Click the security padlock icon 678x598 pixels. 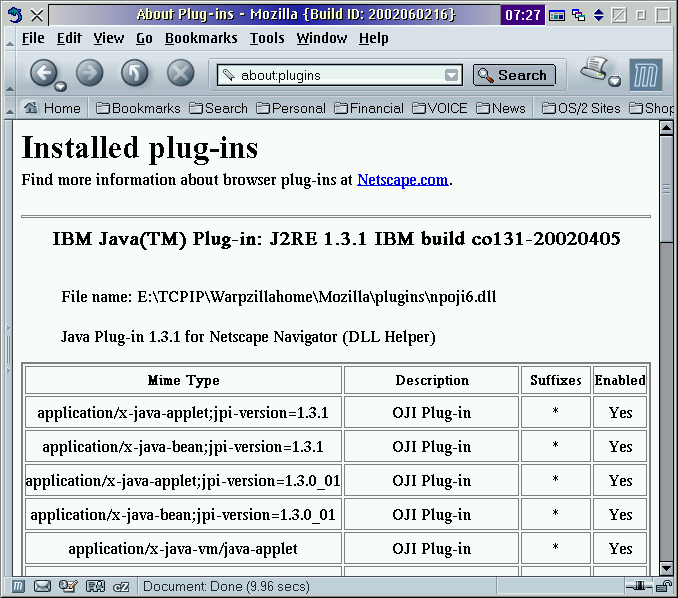click(663, 586)
